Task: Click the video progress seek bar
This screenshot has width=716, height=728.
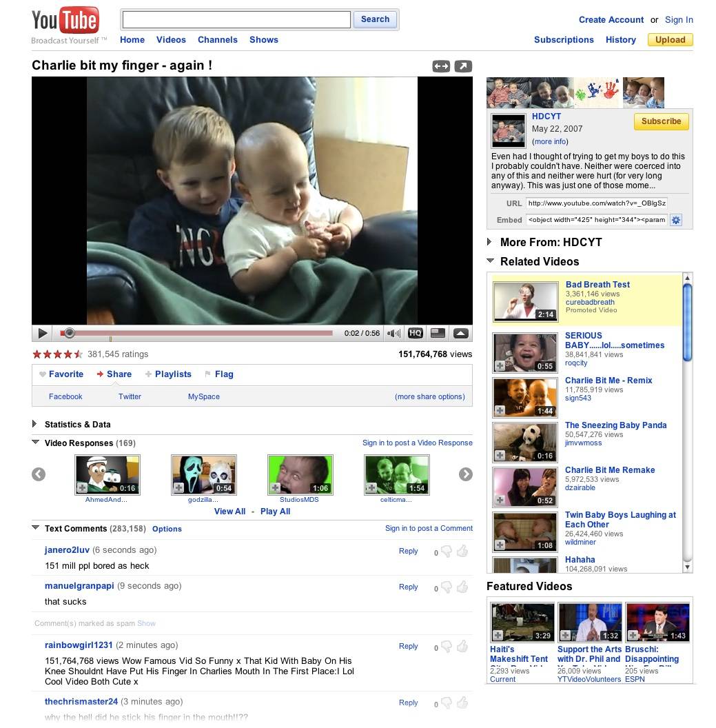Action: (196, 333)
